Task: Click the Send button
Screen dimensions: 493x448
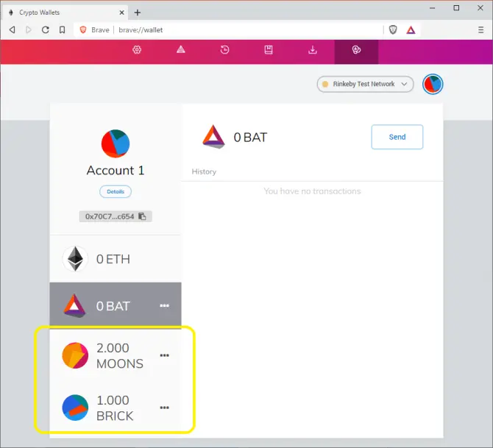Action: coord(397,137)
